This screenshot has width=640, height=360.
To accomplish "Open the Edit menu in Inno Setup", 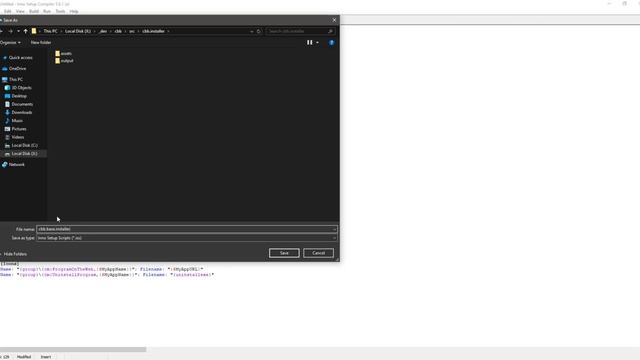I will coord(7,11).
